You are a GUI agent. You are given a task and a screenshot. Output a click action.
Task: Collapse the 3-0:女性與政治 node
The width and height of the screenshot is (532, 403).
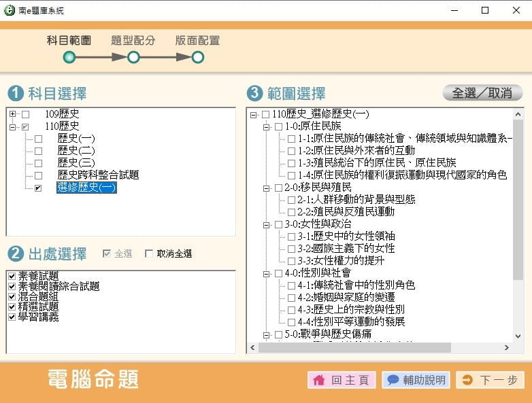266,225
